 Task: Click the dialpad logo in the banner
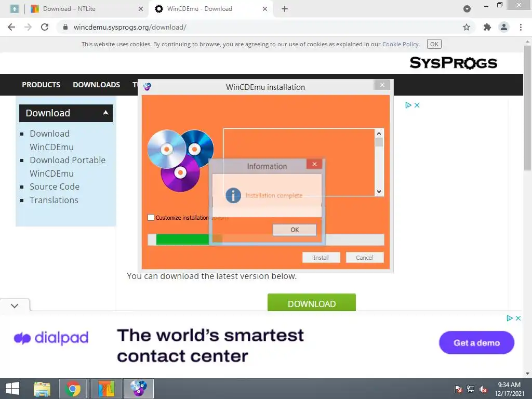pos(51,338)
